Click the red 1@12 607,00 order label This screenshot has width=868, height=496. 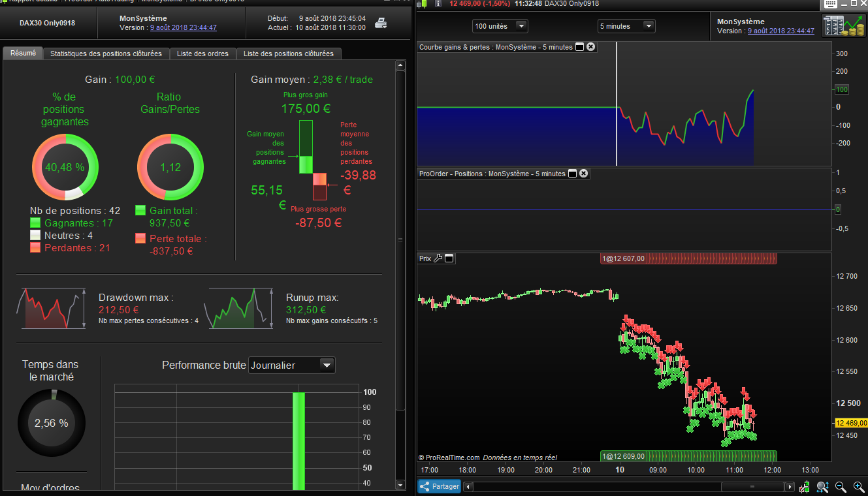click(x=688, y=258)
